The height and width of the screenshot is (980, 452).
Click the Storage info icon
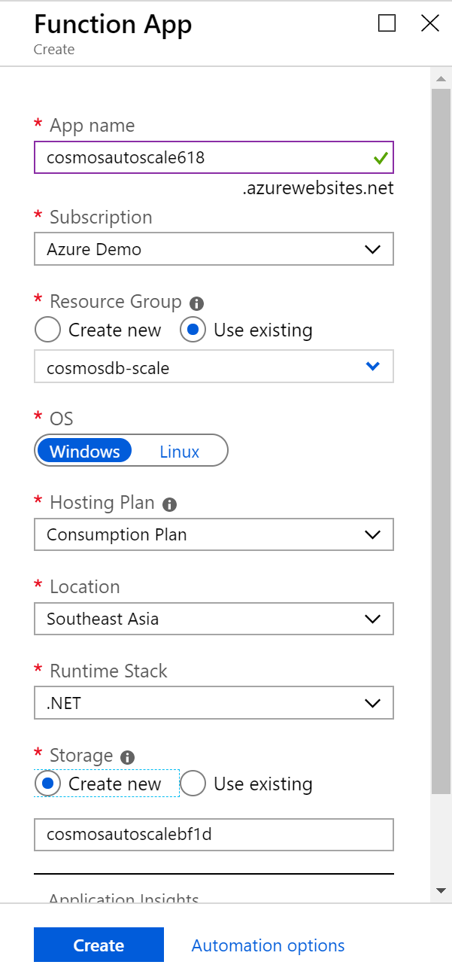point(128,756)
